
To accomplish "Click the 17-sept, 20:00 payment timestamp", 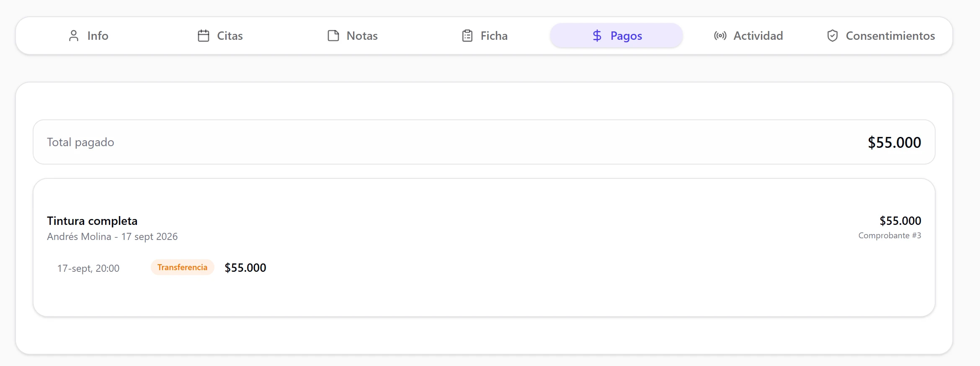I will pos(88,268).
